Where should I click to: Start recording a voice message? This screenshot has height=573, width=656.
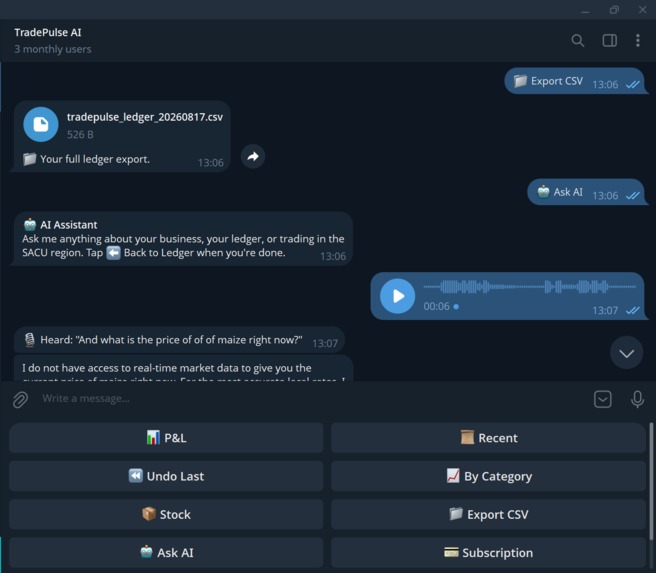tap(637, 399)
